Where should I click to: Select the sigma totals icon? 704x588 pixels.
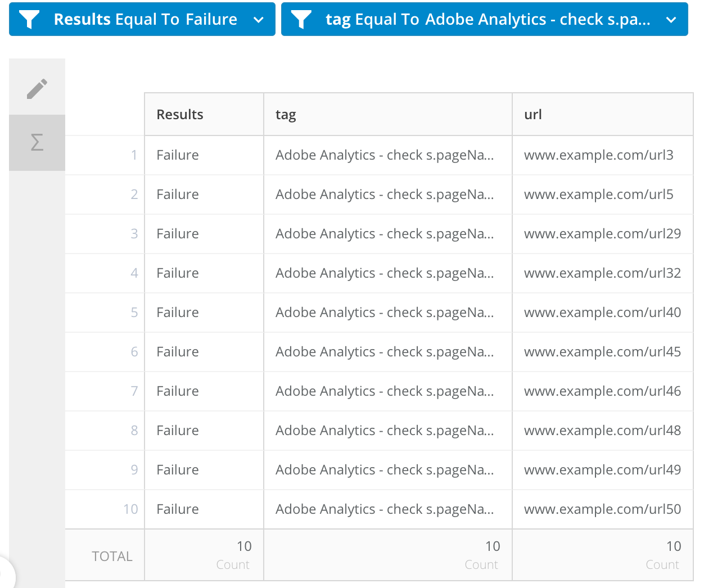click(x=37, y=142)
